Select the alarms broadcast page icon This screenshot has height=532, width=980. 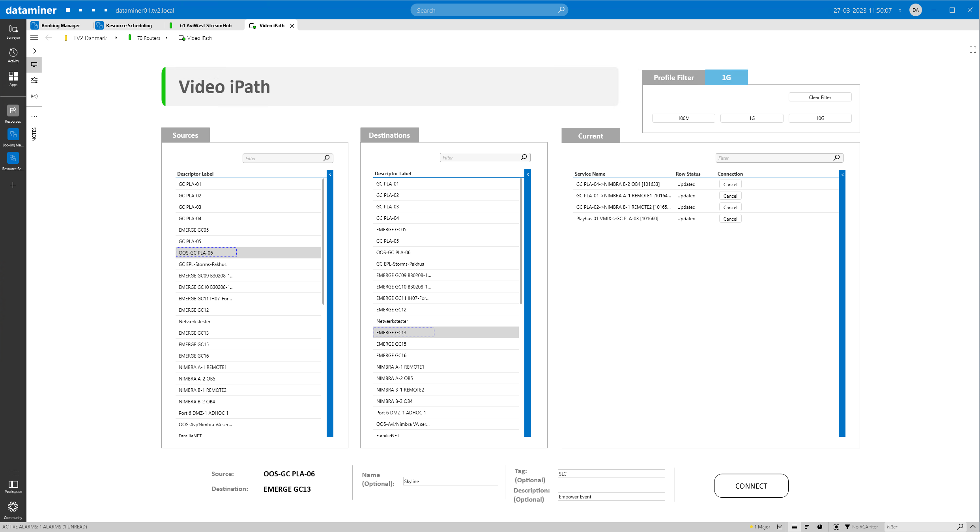[34, 96]
